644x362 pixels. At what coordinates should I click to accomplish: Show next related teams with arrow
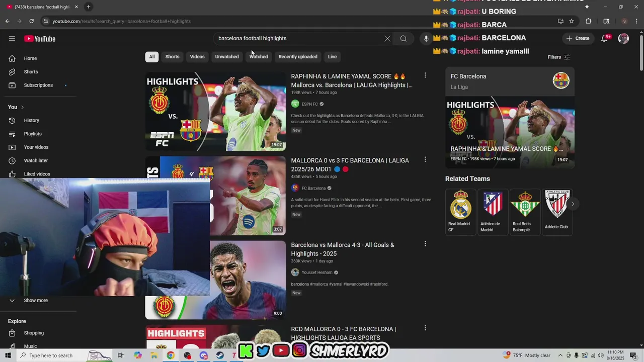[573, 204]
